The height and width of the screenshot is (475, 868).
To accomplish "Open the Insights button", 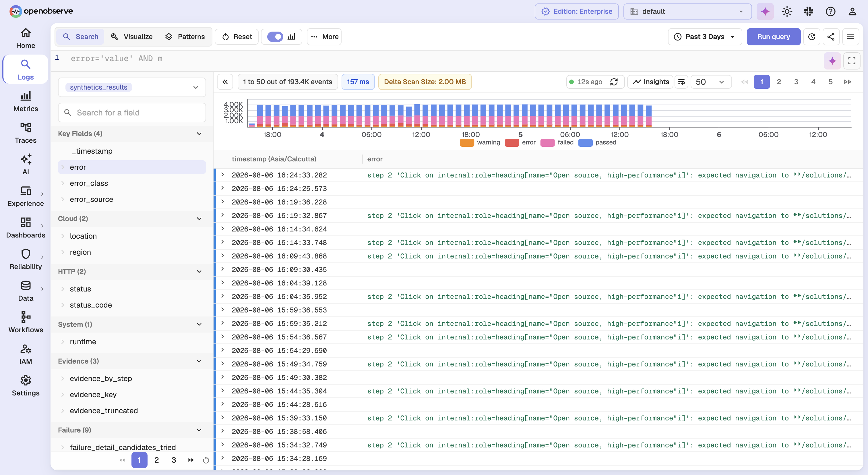I will coord(650,82).
